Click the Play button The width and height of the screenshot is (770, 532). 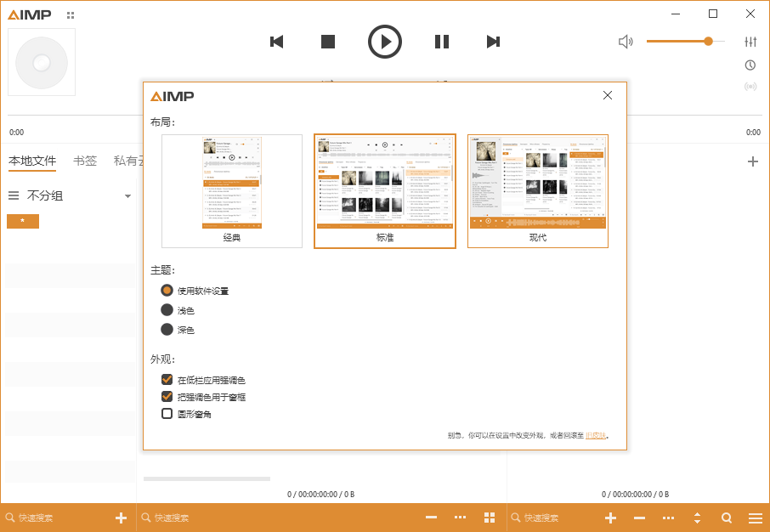[385, 42]
